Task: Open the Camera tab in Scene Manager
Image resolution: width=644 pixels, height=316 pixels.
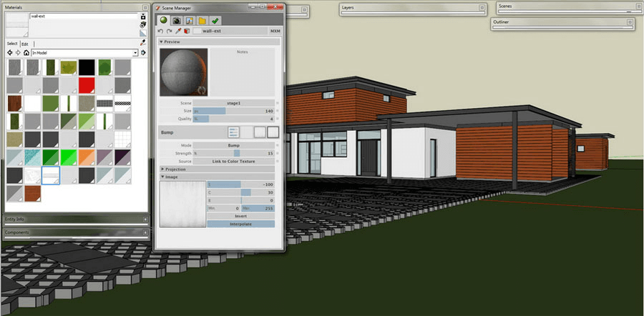Action: pyautogui.click(x=177, y=21)
